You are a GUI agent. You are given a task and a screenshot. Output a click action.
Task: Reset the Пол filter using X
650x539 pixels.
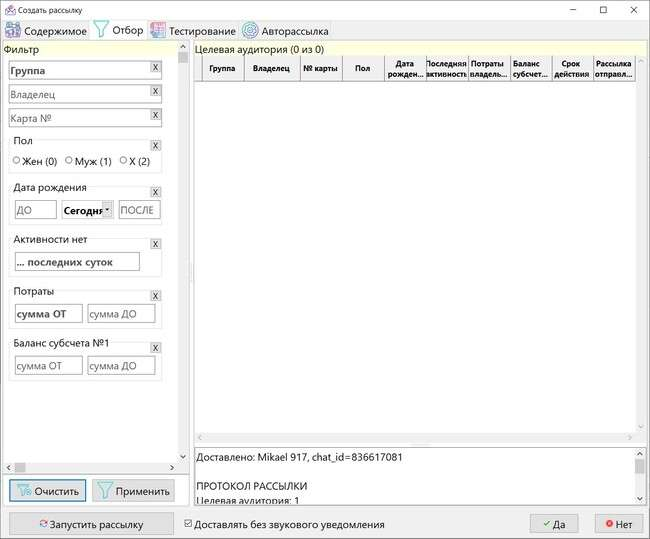[x=155, y=145]
